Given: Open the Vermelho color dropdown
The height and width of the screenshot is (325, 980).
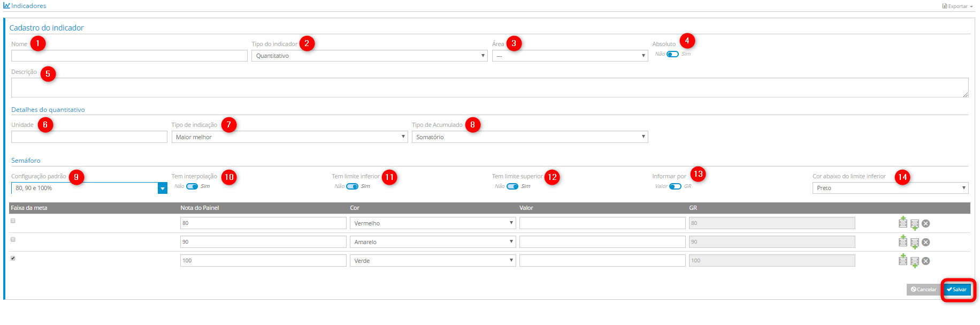Looking at the screenshot, I should [433, 223].
